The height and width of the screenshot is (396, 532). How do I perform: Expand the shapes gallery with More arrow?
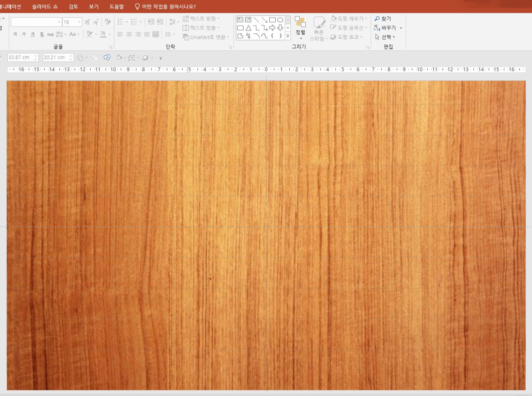288,36
